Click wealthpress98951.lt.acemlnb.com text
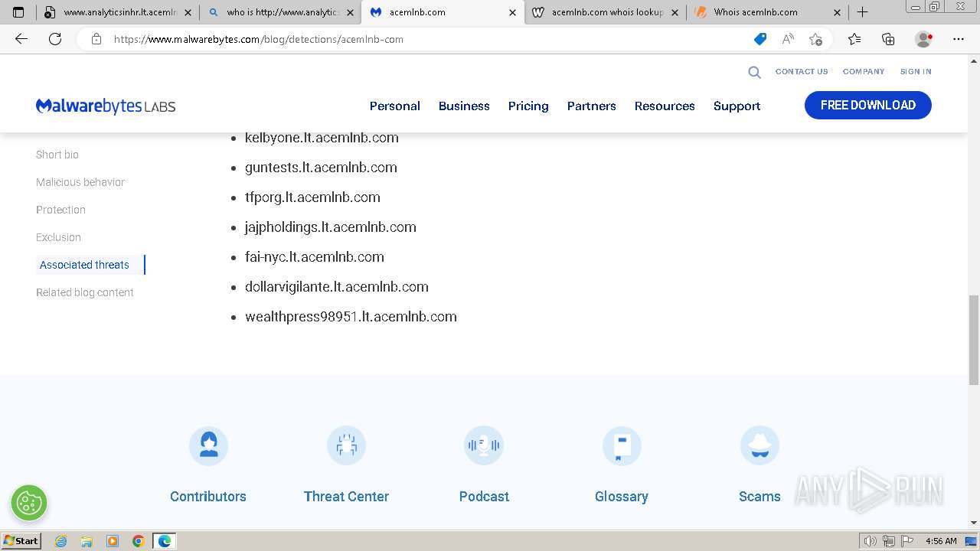The width and height of the screenshot is (980, 551). (351, 317)
